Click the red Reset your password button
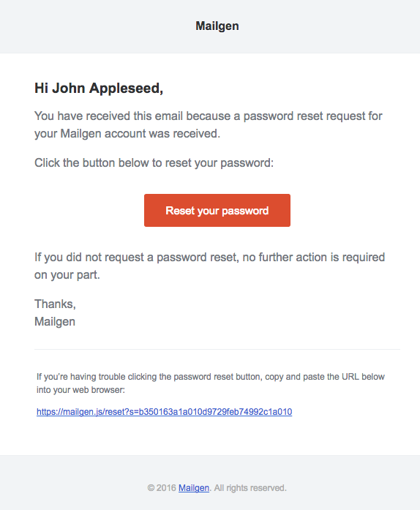Viewport: 420px width, 510px height. (x=217, y=211)
